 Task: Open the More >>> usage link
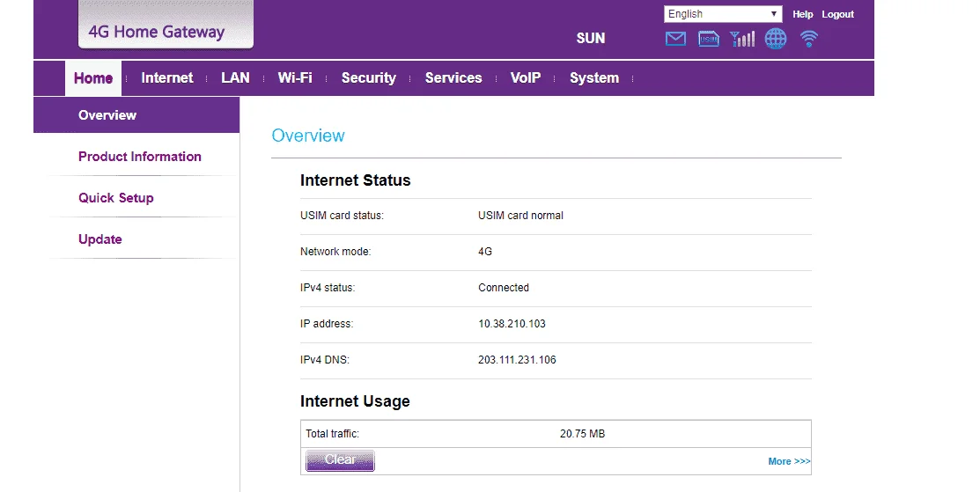pyautogui.click(x=790, y=461)
